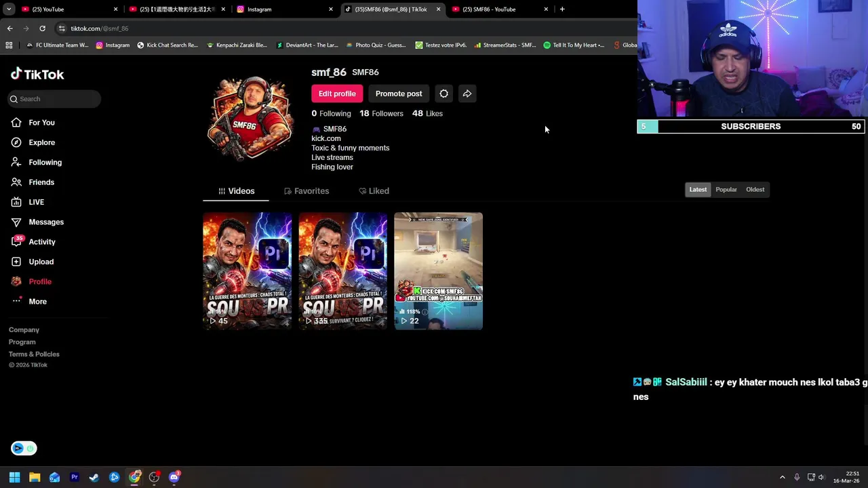The image size is (868, 488).
Task: Expand the More menu in sidebar
Action: pos(37,302)
